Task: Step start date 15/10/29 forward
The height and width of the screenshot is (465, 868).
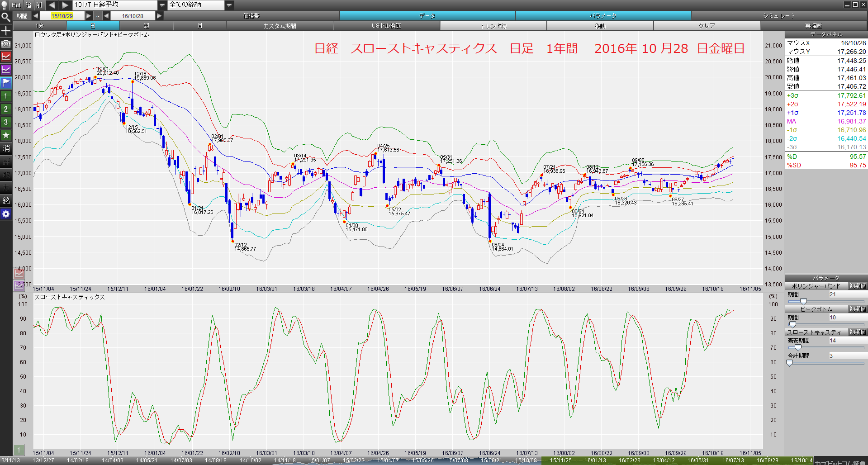Action: tap(89, 16)
